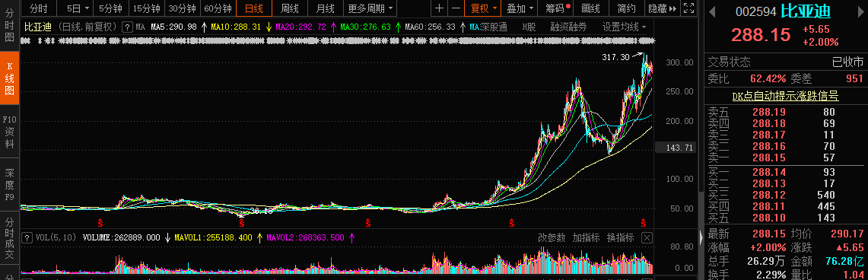Screen dimensions: 868x280
Task: Zoom in the chart with plus icon
Action: point(439,8)
